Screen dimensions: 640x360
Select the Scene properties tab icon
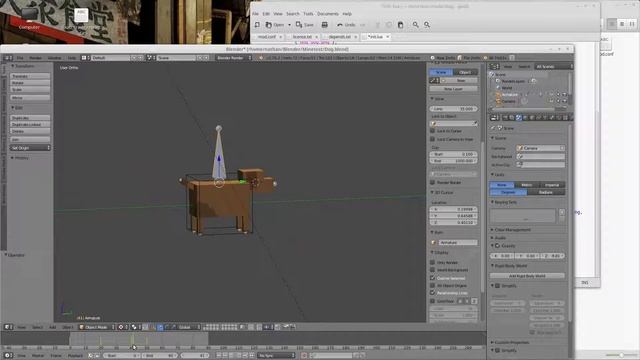(x=519, y=118)
